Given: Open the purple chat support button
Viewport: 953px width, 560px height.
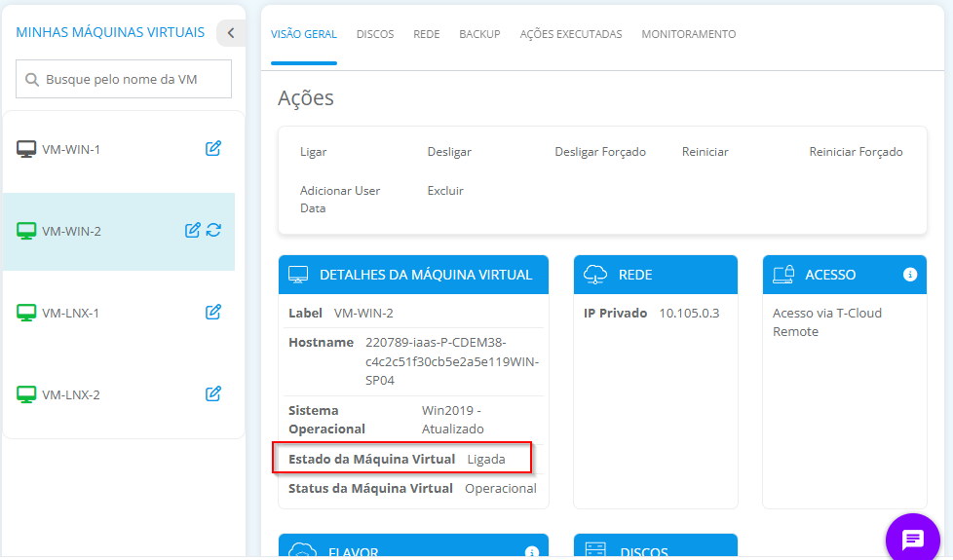Looking at the screenshot, I should (x=913, y=539).
